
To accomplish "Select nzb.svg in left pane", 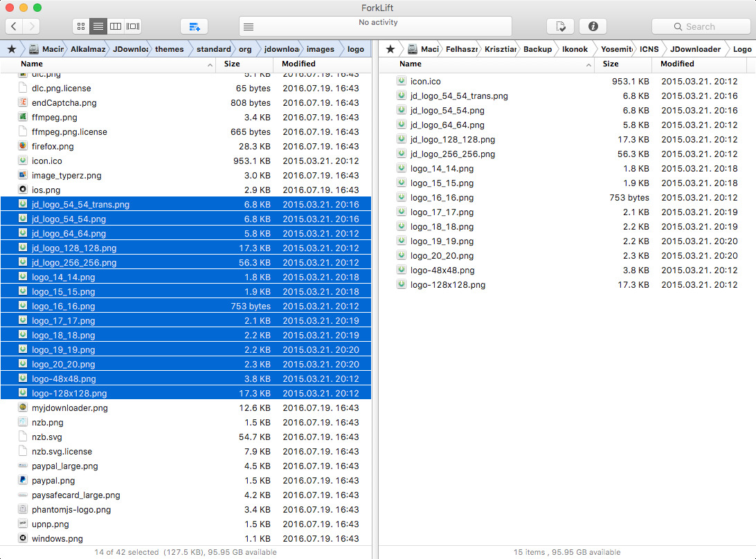I will 186,437.
